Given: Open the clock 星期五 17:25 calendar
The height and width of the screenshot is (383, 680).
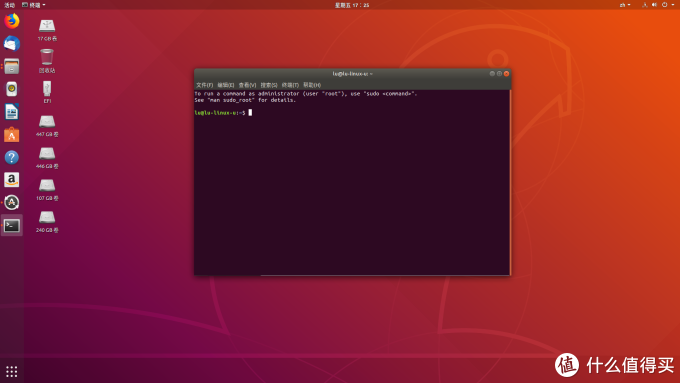Looking at the screenshot, I should click(x=352, y=5).
